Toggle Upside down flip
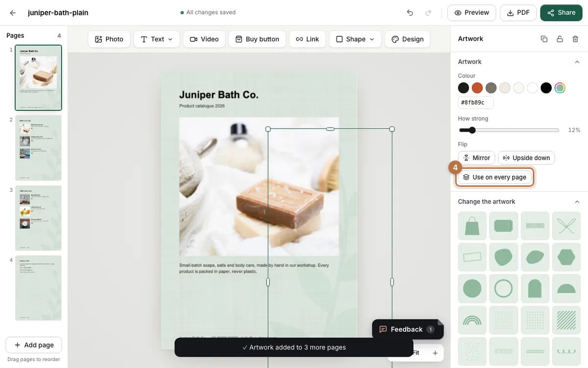The width and height of the screenshot is (588, 368). click(526, 158)
